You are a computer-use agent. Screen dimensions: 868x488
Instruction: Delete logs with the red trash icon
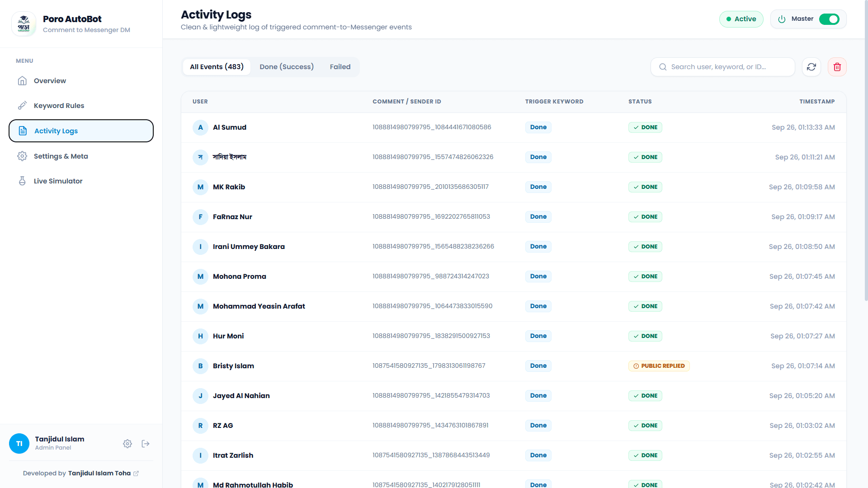click(837, 67)
